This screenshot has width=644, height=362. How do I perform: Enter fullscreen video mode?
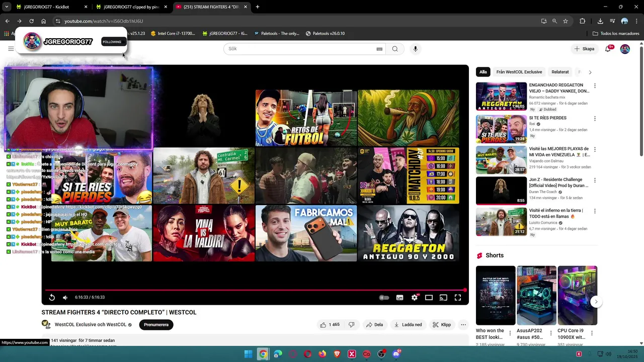pyautogui.click(x=458, y=297)
